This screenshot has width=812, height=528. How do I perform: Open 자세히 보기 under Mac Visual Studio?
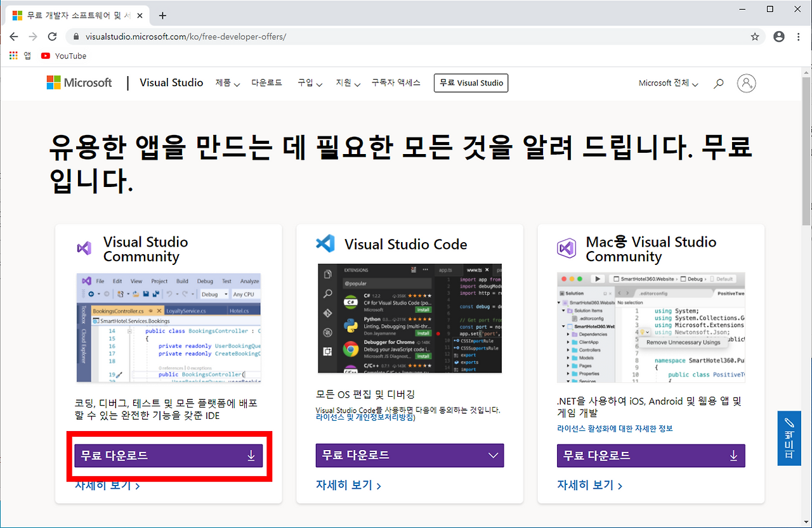590,486
